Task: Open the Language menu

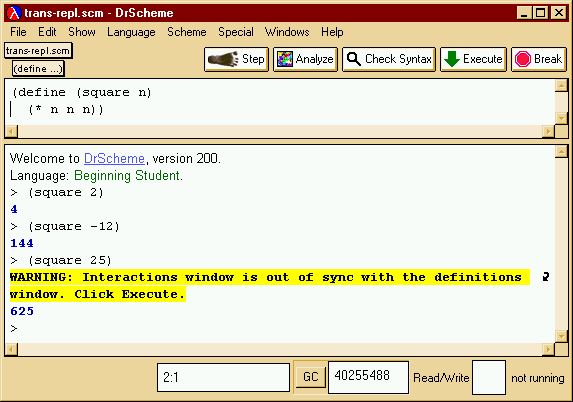Action: click(x=131, y=32)
